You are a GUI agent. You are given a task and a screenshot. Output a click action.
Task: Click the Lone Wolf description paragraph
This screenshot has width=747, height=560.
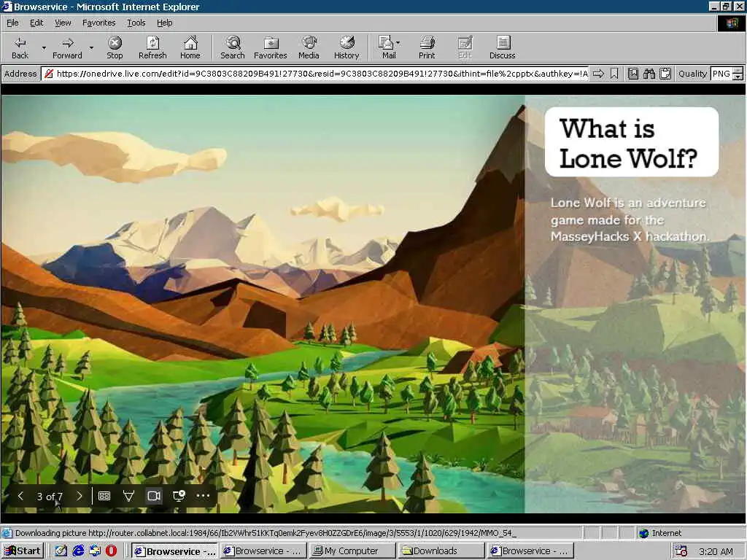tap(630, 219)
